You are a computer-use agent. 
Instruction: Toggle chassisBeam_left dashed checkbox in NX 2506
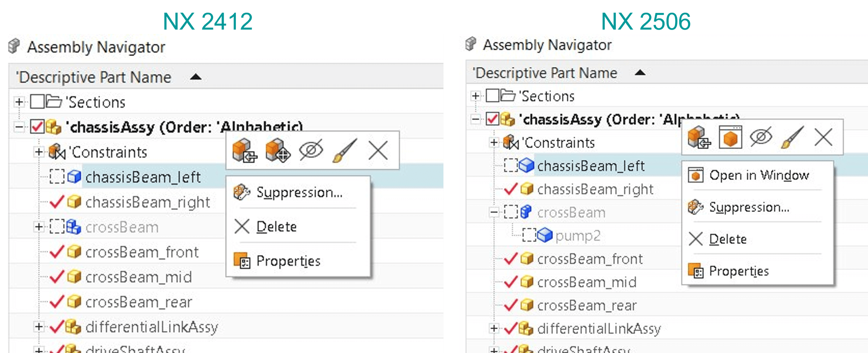click(x=511, y=165)
